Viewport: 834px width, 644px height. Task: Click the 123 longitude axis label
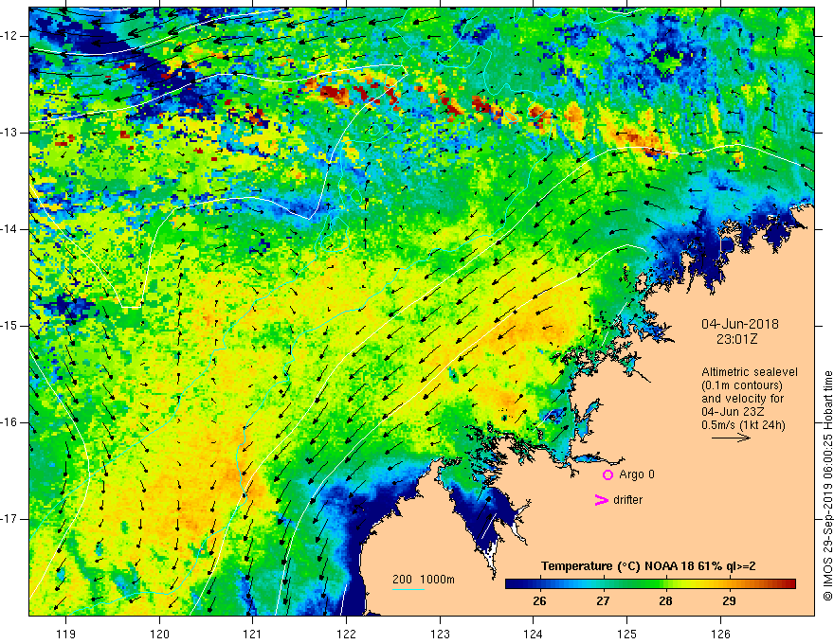tap(440, 634)
